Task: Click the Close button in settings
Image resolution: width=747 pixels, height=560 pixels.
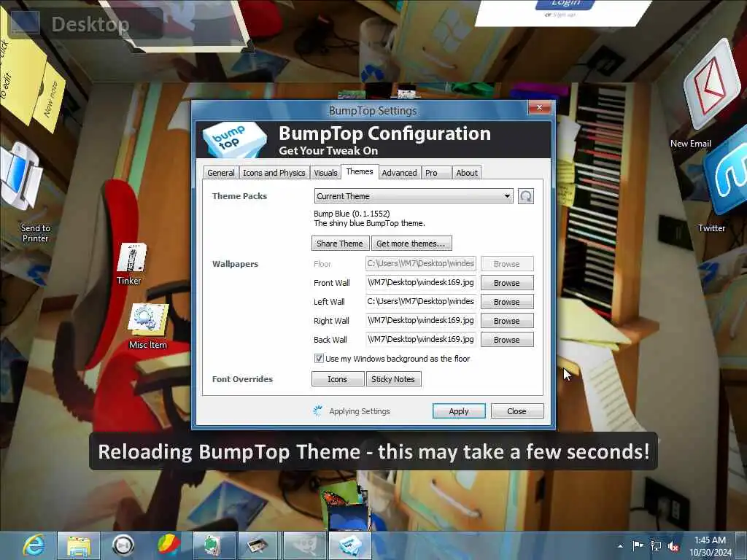Action: [517, 411]
